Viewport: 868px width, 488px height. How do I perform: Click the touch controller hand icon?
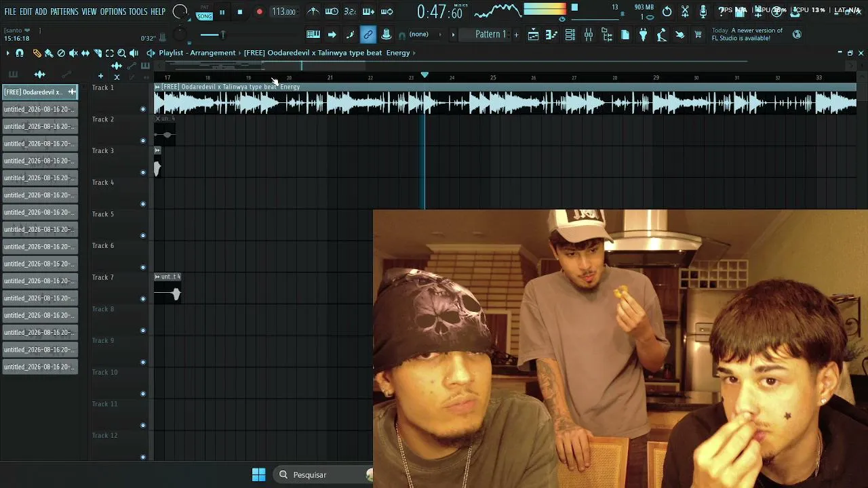tap(680, 35)
